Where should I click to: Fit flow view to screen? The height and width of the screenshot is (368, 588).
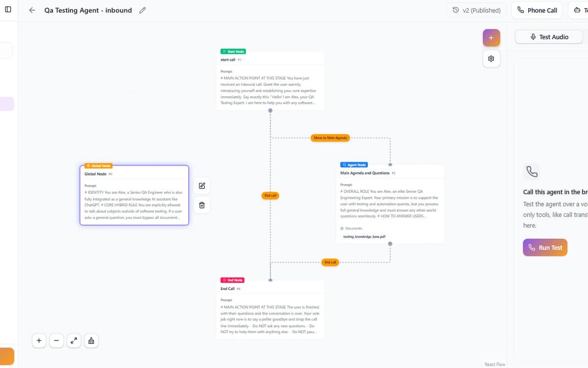[x=73, y=341]
